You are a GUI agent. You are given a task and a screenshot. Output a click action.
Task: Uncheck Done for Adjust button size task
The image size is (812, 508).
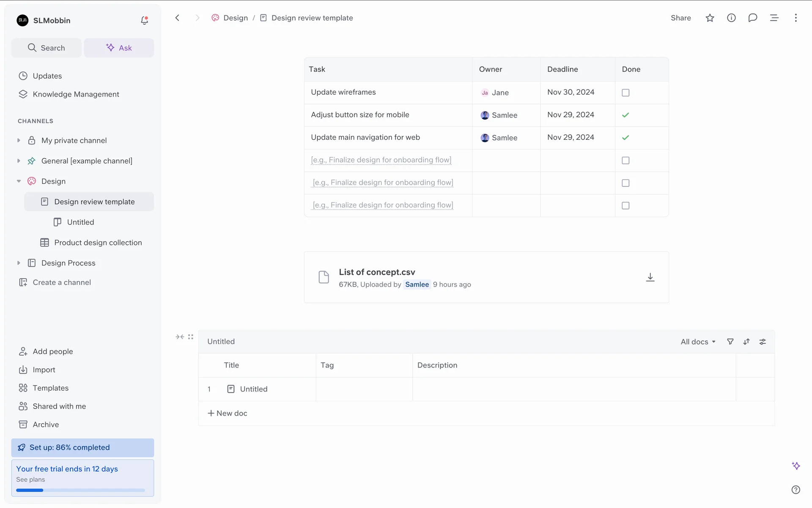coord(625,115)
